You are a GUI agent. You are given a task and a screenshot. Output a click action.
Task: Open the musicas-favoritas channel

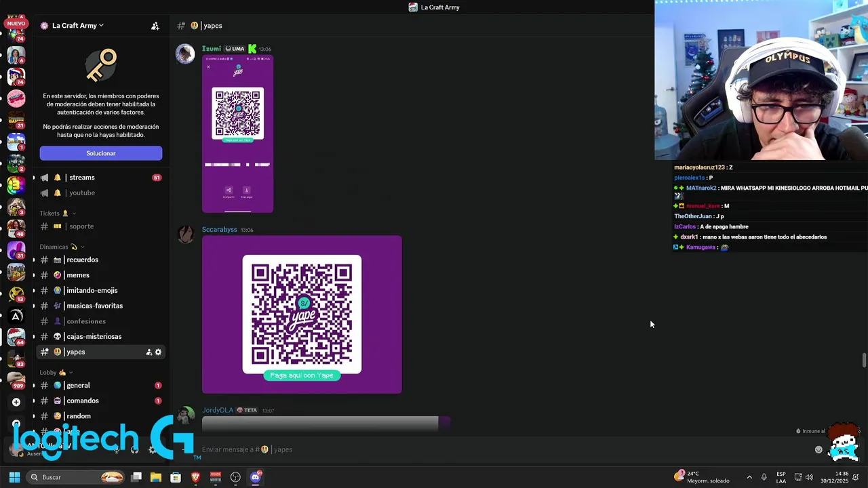click(99, 306)
